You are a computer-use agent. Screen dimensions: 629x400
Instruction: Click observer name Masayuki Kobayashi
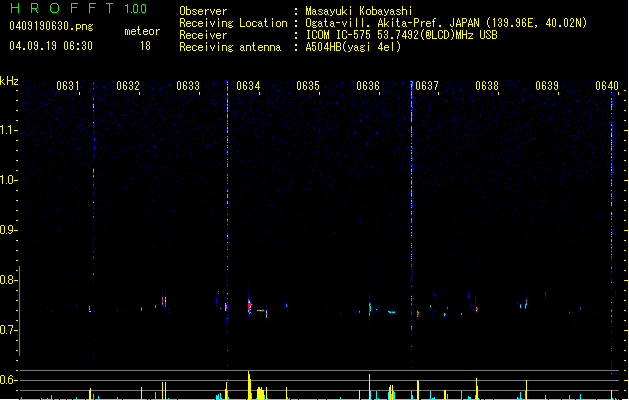(359, 11)
